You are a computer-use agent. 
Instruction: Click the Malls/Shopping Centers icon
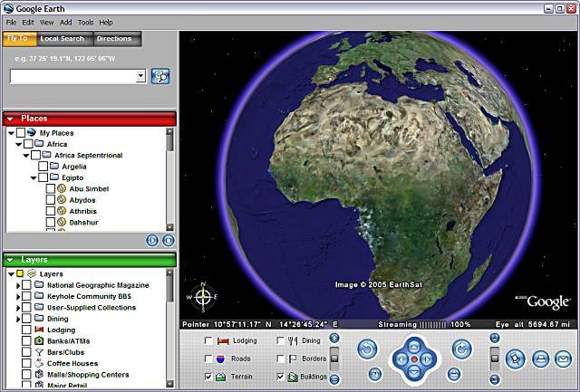tap(39, 374)
